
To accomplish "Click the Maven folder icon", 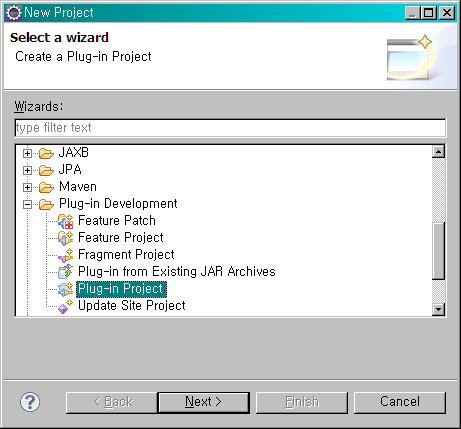I will 46,187.
